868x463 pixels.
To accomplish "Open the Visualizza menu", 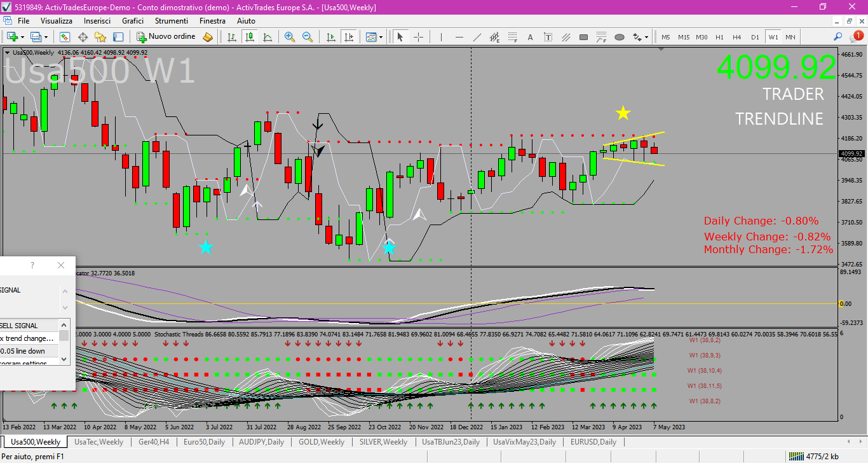I will pyautogui.click(x=57, y=21).
